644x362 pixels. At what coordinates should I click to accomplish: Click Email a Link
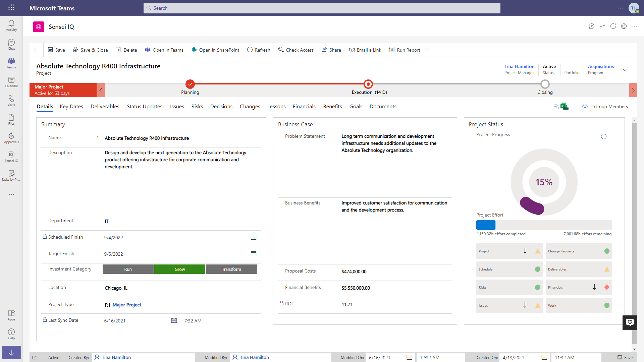(x=365, y=50)
